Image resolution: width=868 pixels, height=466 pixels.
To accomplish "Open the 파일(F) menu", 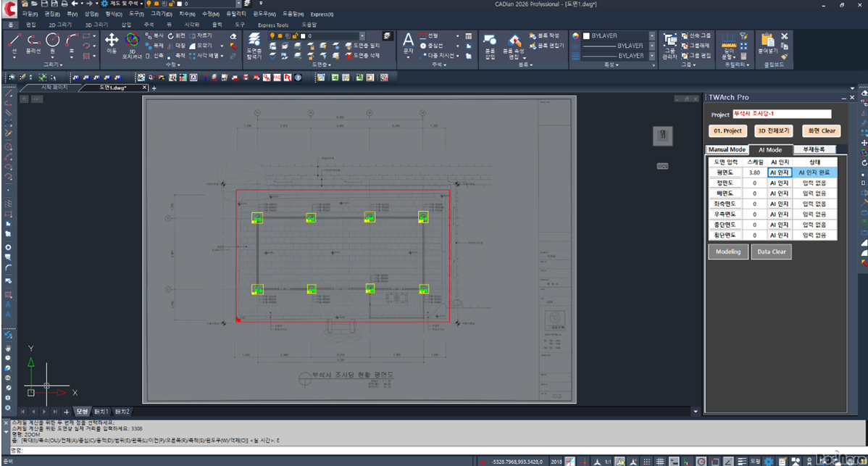I will [x=30, y=14].
